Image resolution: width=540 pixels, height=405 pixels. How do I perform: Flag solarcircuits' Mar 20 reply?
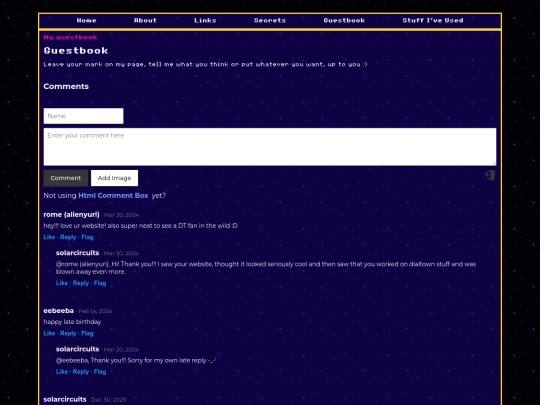100,372
